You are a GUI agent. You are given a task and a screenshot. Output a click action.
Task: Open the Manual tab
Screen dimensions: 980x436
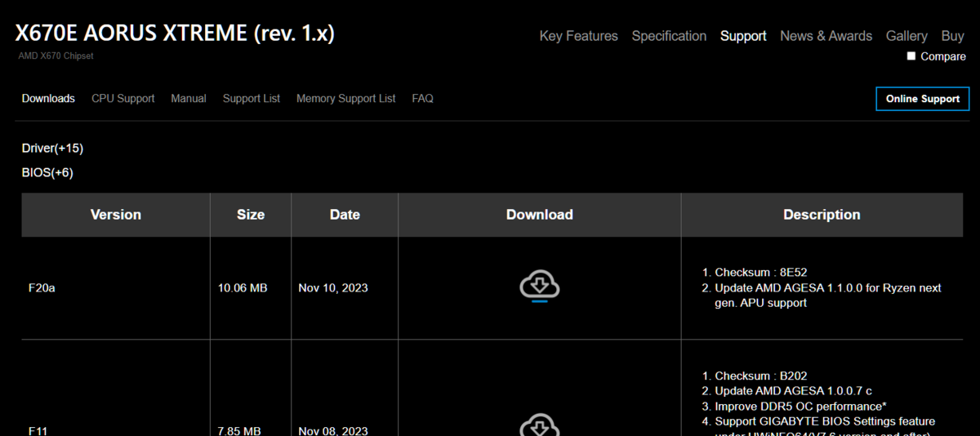tap(188, 98)
